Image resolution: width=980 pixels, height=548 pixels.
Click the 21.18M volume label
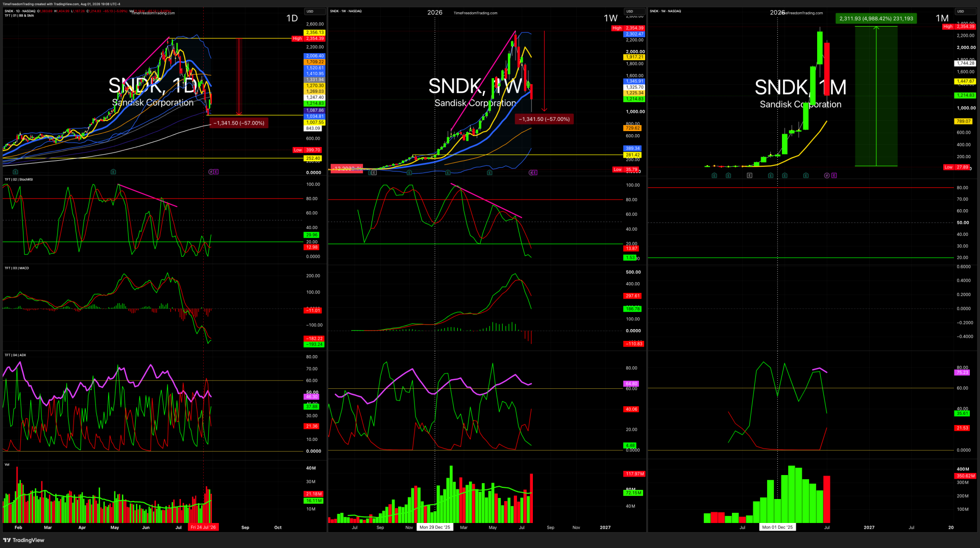click(314, 494)
